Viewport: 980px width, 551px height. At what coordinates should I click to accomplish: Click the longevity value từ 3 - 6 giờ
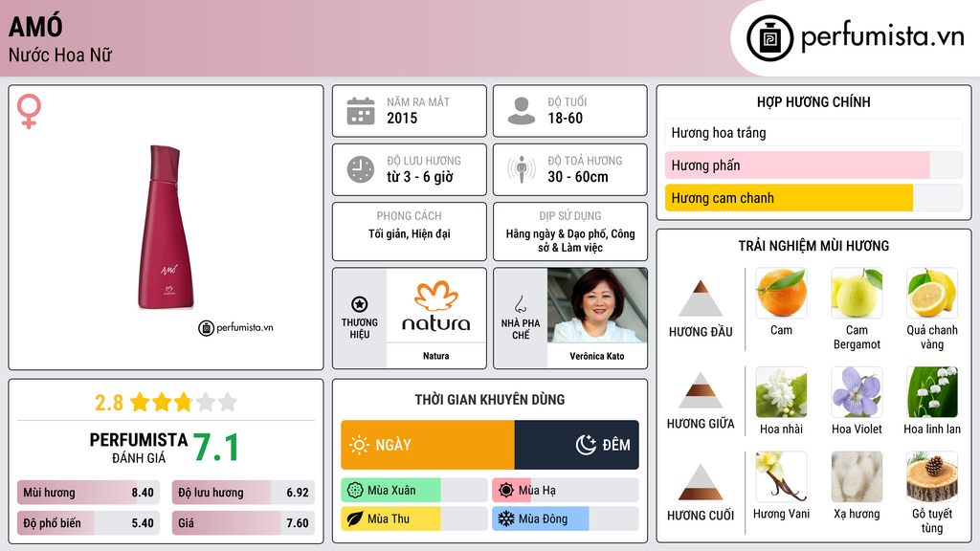tap(420, 177)
